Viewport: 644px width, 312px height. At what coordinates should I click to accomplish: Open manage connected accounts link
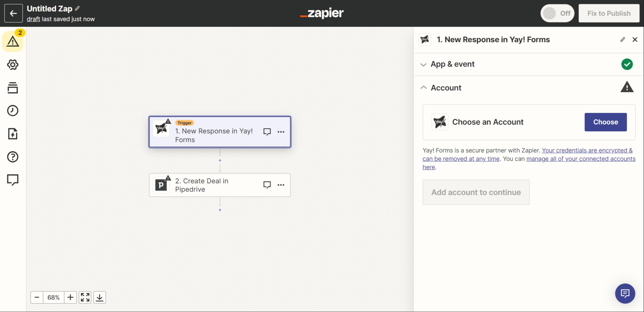(580, 159)
